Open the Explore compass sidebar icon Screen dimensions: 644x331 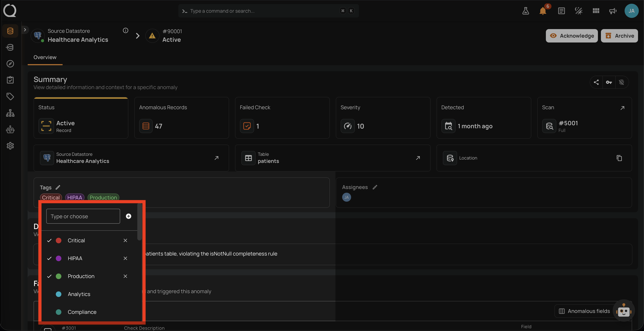pyautogui.click(x=10, y=64)
